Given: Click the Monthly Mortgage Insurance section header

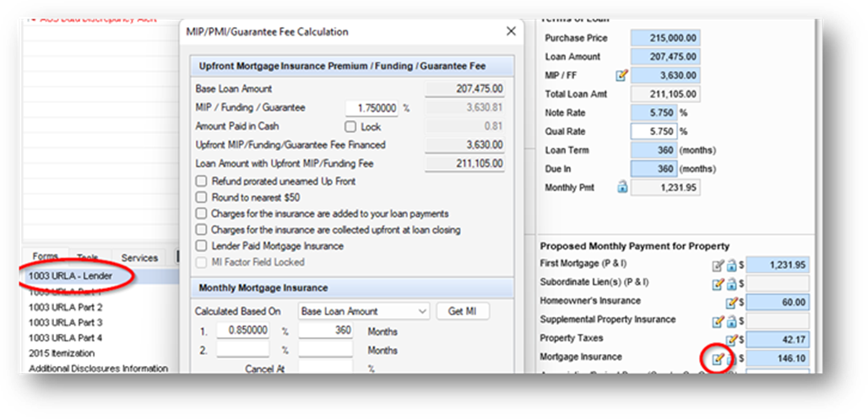Looking at the screenshot, I should click(352, 288).
